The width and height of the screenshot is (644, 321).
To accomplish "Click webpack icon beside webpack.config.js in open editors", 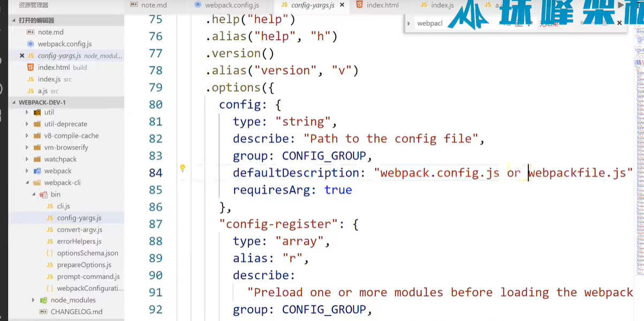I will coord(31,44).
